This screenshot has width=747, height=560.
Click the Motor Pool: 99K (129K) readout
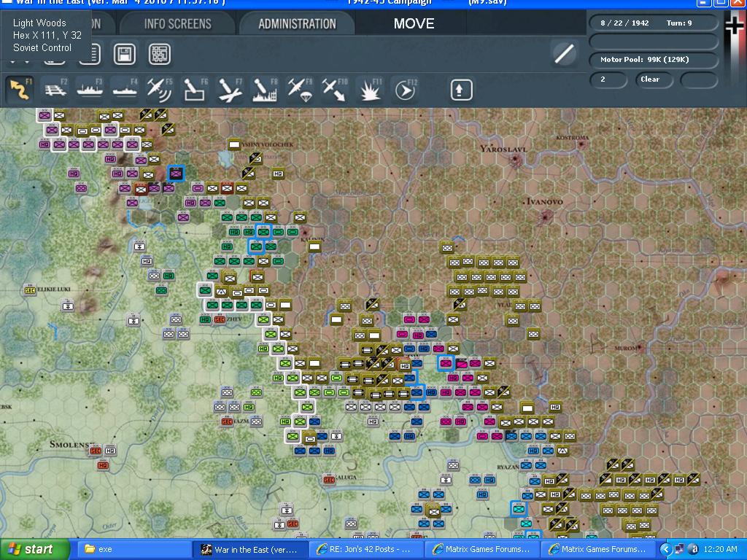click(654, 60)
